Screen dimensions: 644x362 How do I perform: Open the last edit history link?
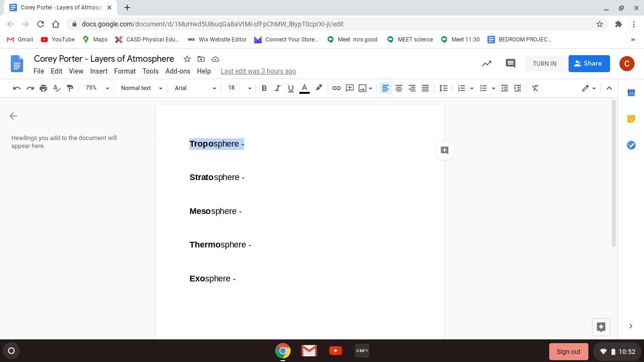tap(258, 71)
